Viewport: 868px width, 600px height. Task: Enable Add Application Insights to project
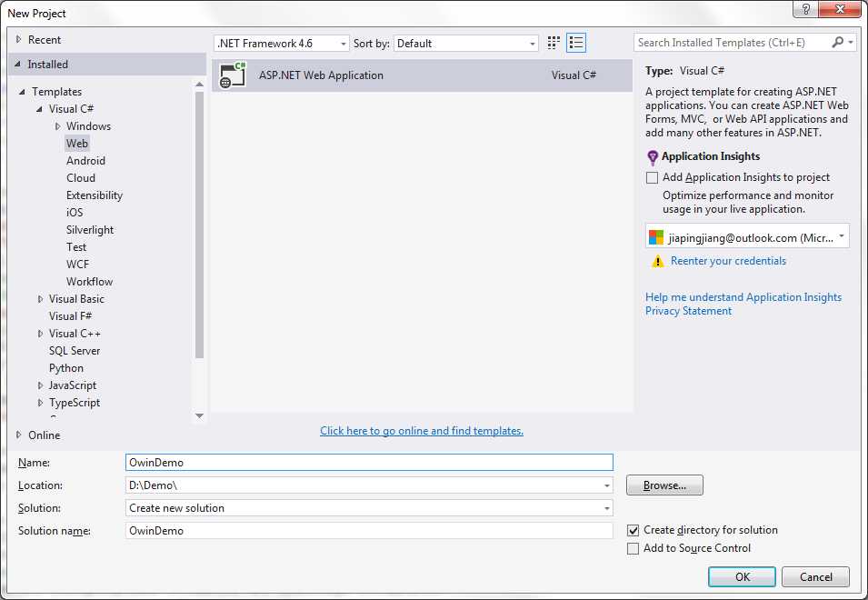[x=652, y=177]
